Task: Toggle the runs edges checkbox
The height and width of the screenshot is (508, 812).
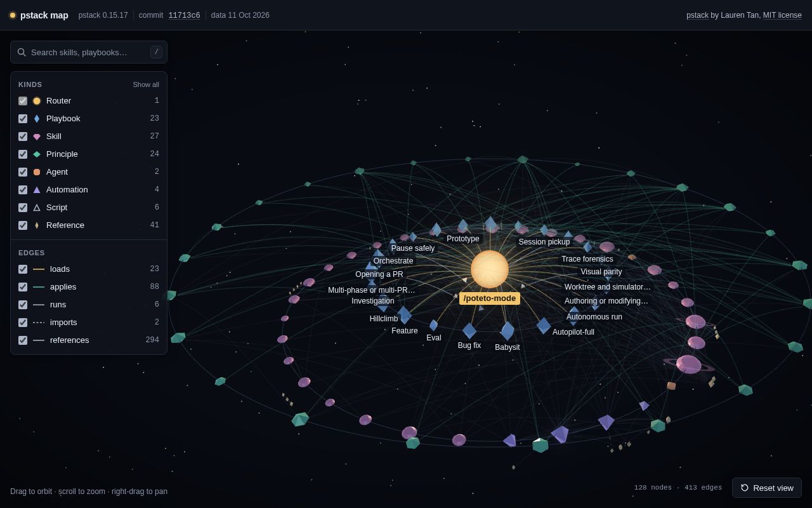Action: coord(23,305)
